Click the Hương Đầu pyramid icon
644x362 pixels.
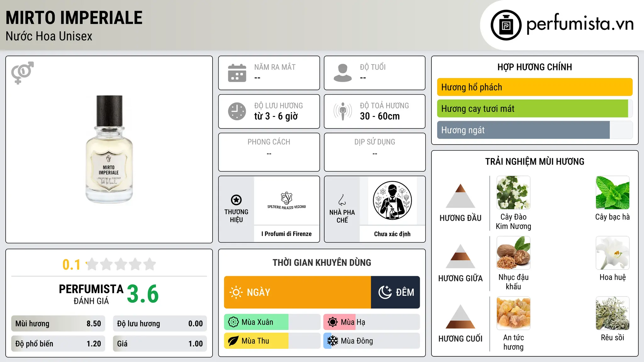(460, 195)
